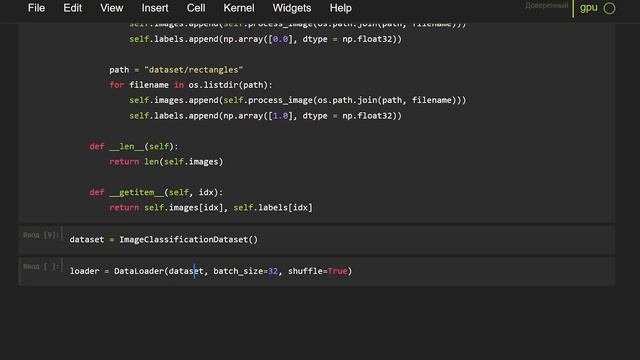
Task: Click return self.images[idx] line
Action: click(x=211, y=208)
